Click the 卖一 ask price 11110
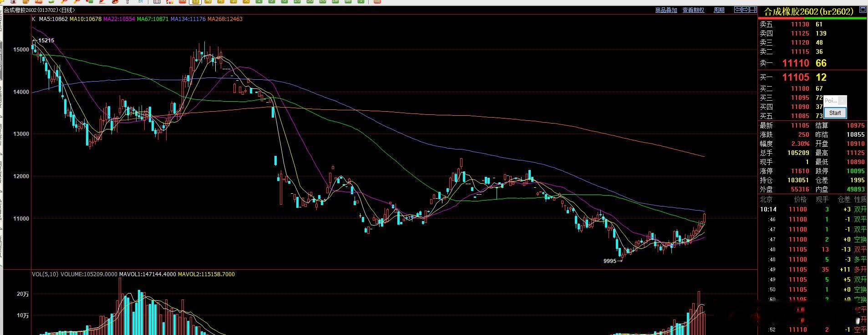 (796, 63)
